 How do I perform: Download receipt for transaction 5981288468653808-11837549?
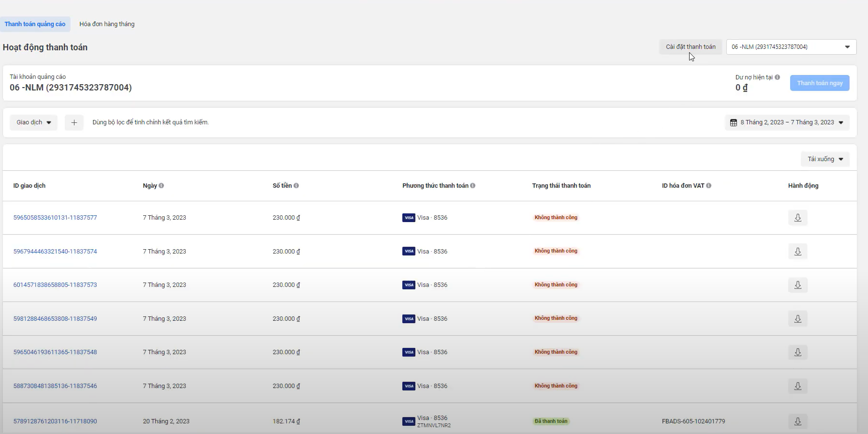click(x=797, y=319)
